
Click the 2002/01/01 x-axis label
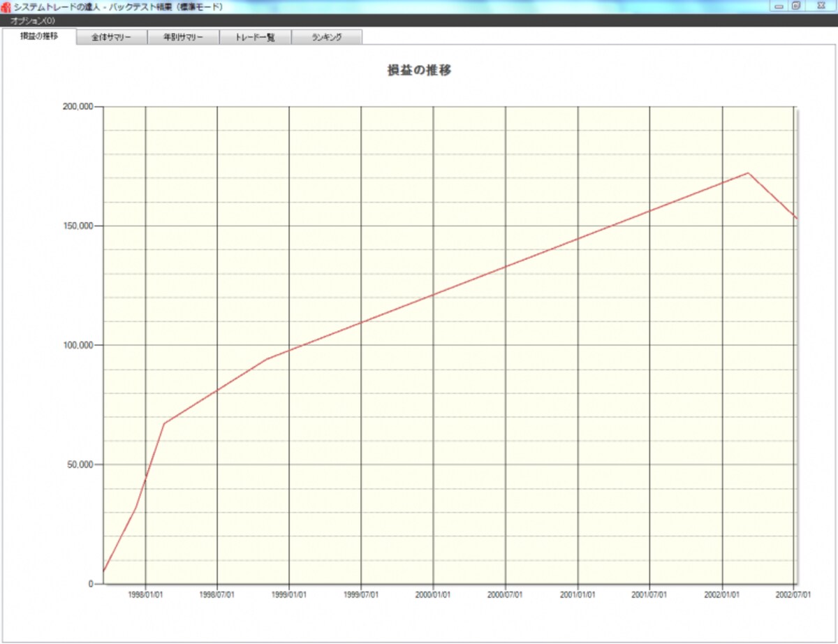pyautogui.click(x=721, y=594)
